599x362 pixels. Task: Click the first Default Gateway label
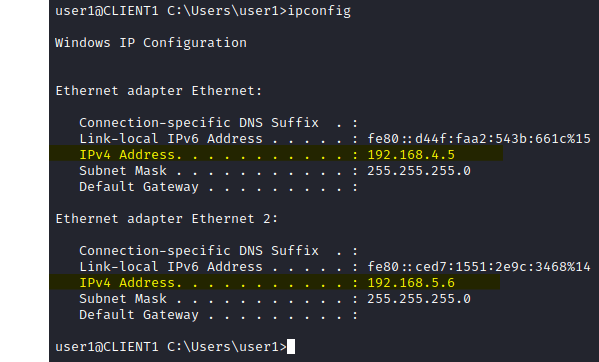(139, 187)
